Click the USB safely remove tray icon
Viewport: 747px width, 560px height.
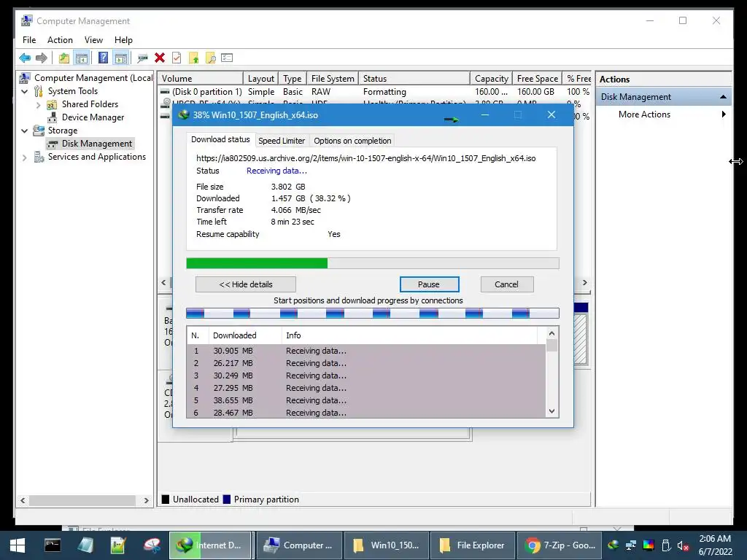[666, 545]
